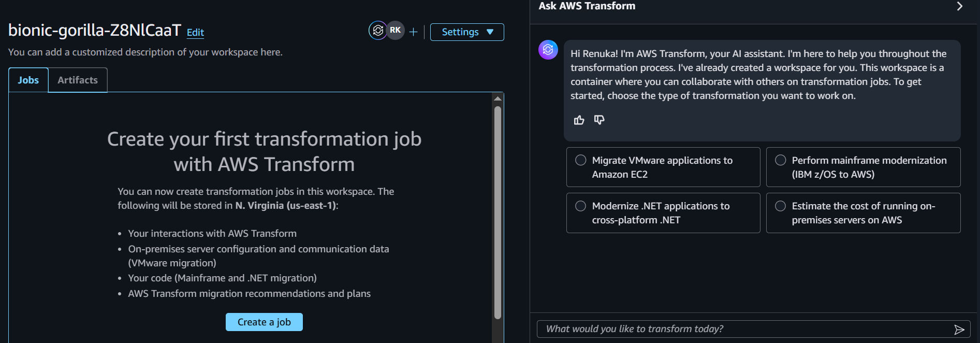Image resolution: width=980 pixels, height=343 pixels.
Task: Add a collaborator with the plus icon
Action: click(413, 32)
